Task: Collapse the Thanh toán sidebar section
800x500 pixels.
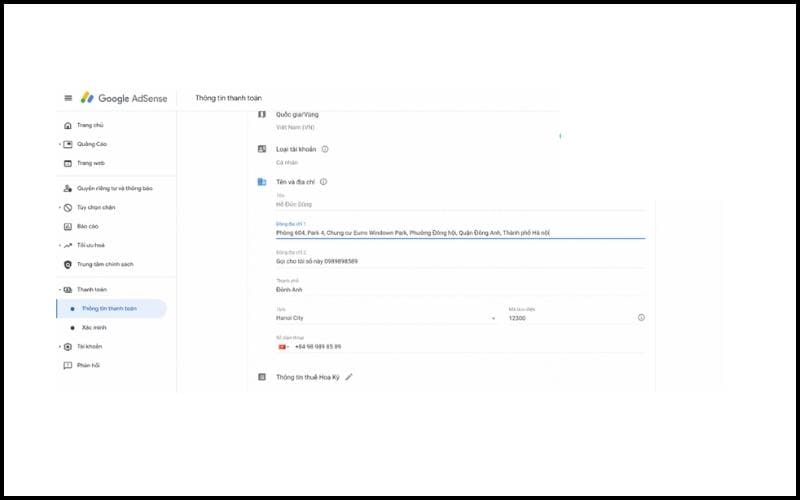Action: [60, 290]
